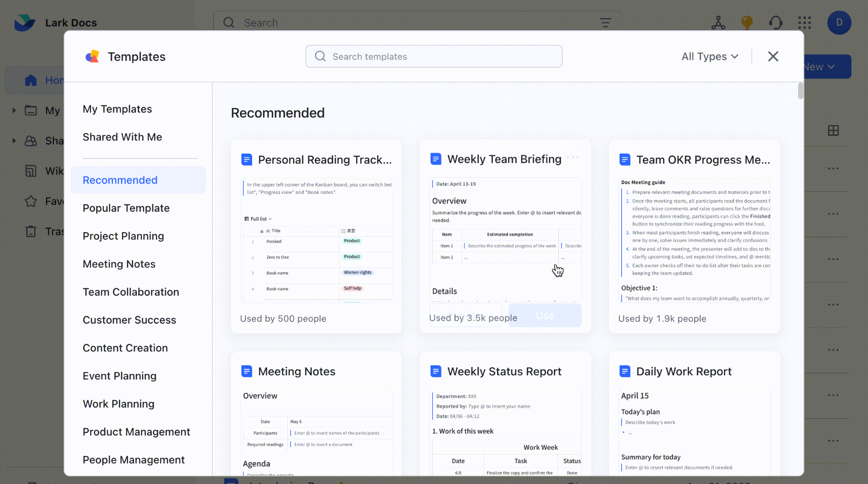868x484 pixels.
Task: Expand the All Types dropdown
Action: tap(710, 56)
